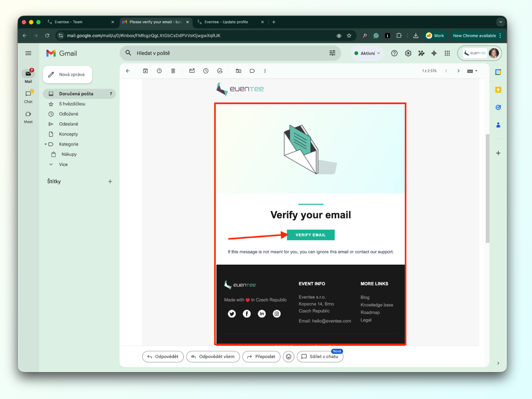532x399 pixels.
Task: Open Gmail main menu hamburger icon
Action: pyautogui.click(x=28, y=53)
